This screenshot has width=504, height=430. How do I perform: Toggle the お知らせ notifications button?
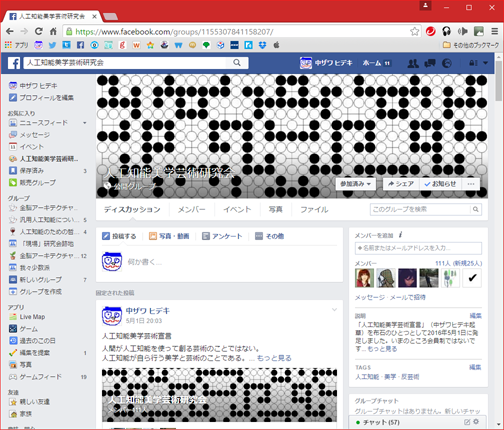tap(440, 184)
